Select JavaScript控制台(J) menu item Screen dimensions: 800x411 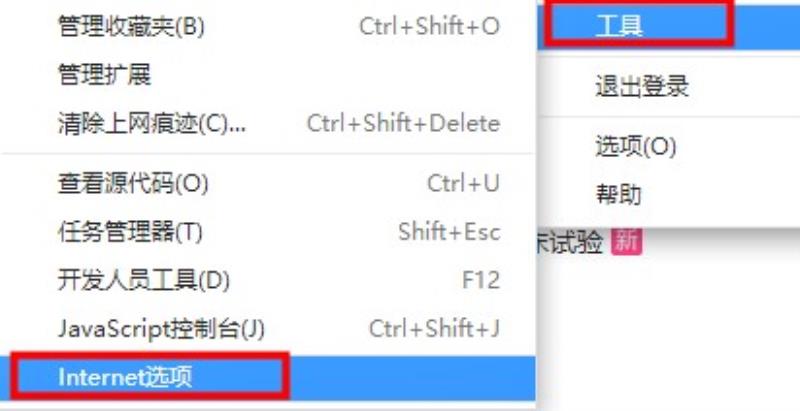(x=268, y=329)
